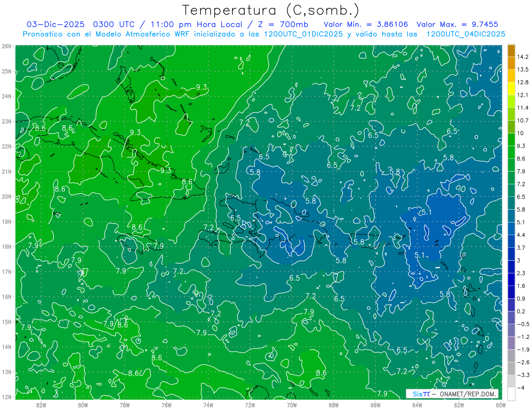Viewport: 532px width, 411px height.
Task: Click the -1.2 colorbar label
Action: (523, 337)
